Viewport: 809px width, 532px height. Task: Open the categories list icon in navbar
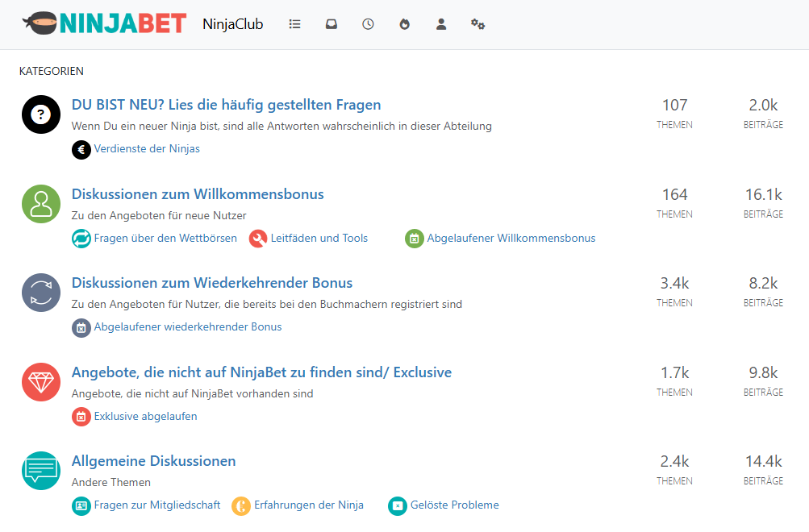(294, 24)
